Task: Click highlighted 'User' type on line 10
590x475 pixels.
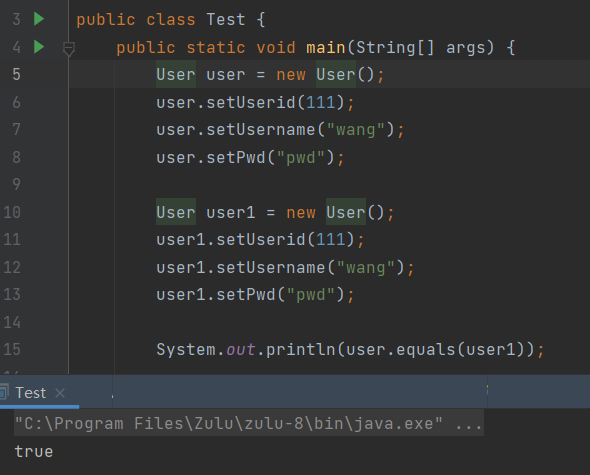Action: (176, 212)
